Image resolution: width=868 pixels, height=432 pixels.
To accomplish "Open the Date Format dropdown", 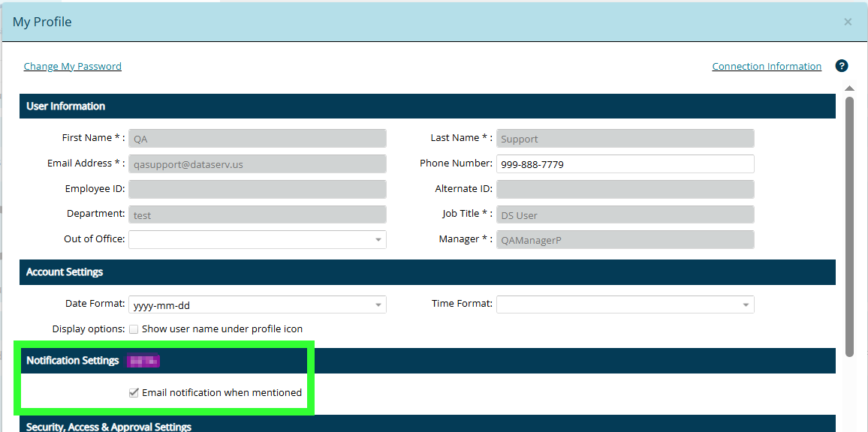I will 258,305.
